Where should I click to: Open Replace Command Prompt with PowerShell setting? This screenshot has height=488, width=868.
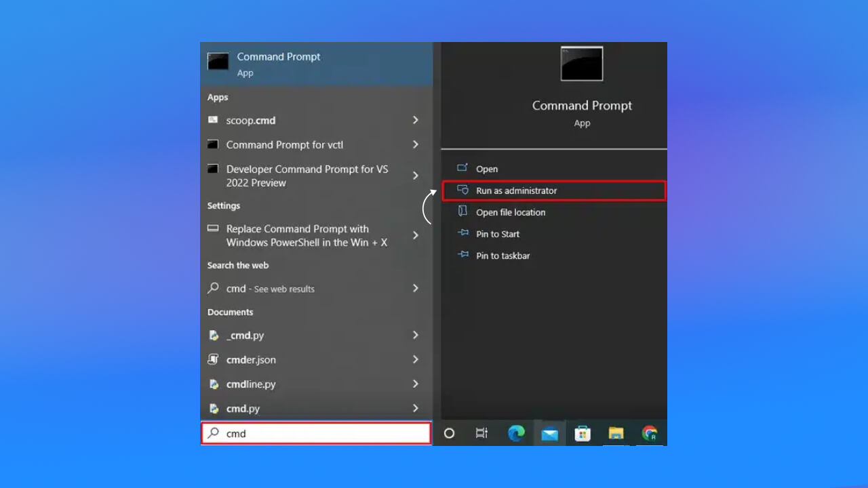(x=316, y=236)
